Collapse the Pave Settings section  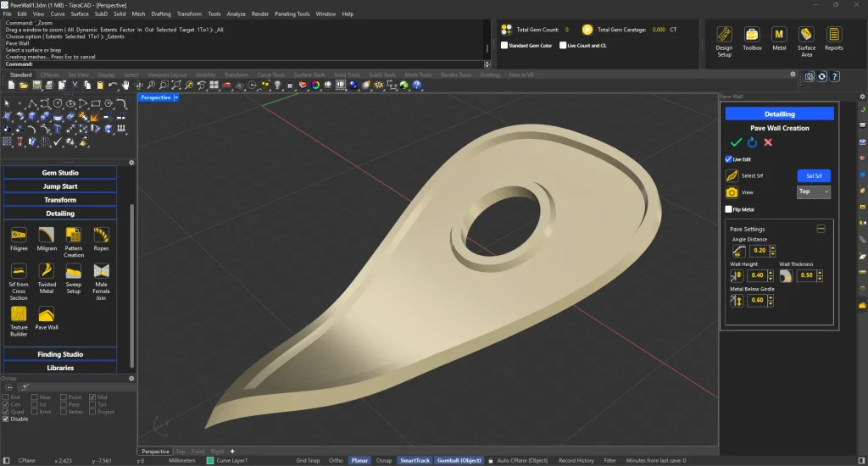[820, 229]
